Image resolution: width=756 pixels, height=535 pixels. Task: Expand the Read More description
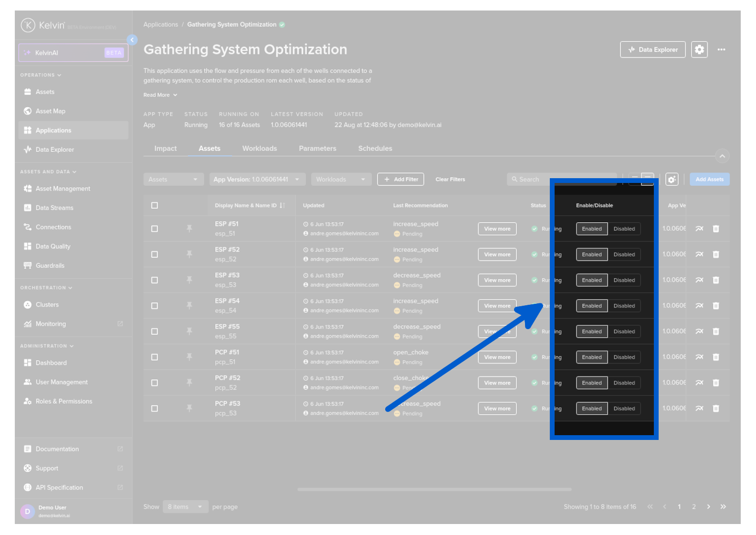[160, 95]
